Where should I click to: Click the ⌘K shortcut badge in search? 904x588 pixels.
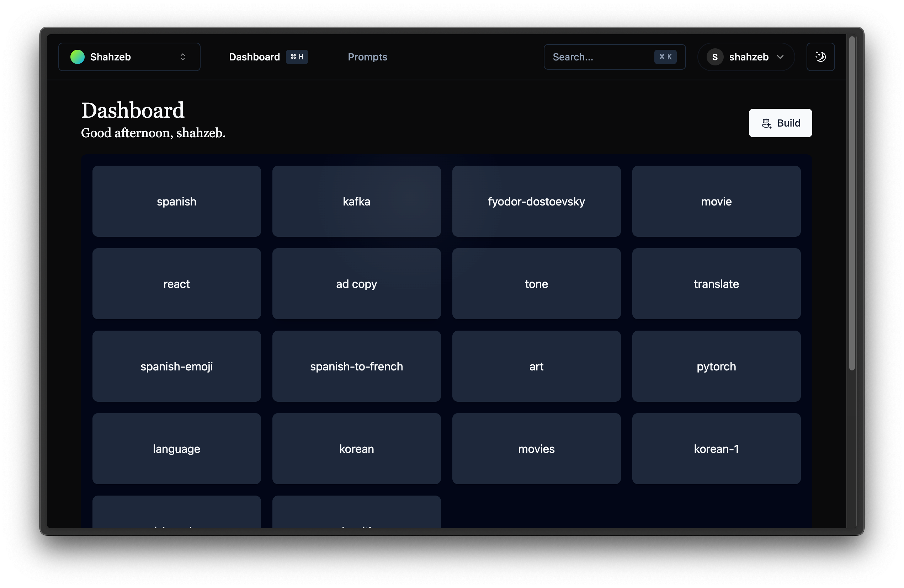click(665, 57)
